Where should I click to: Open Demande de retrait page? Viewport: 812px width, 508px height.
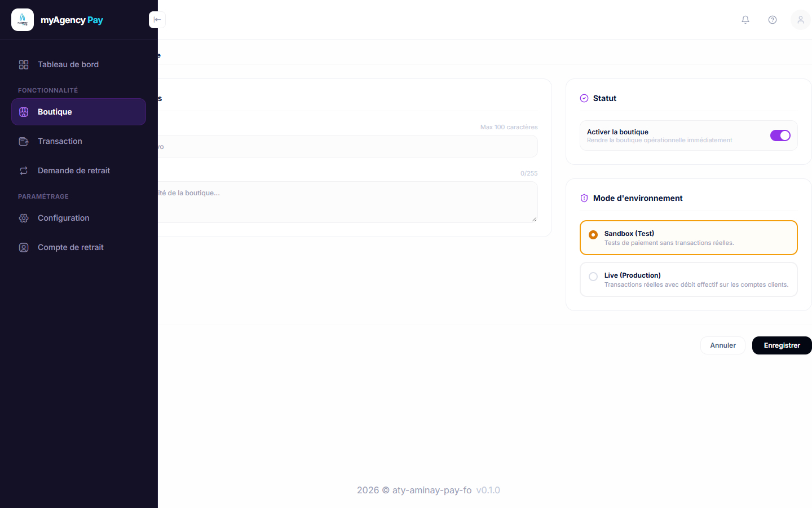click(78, 170)
